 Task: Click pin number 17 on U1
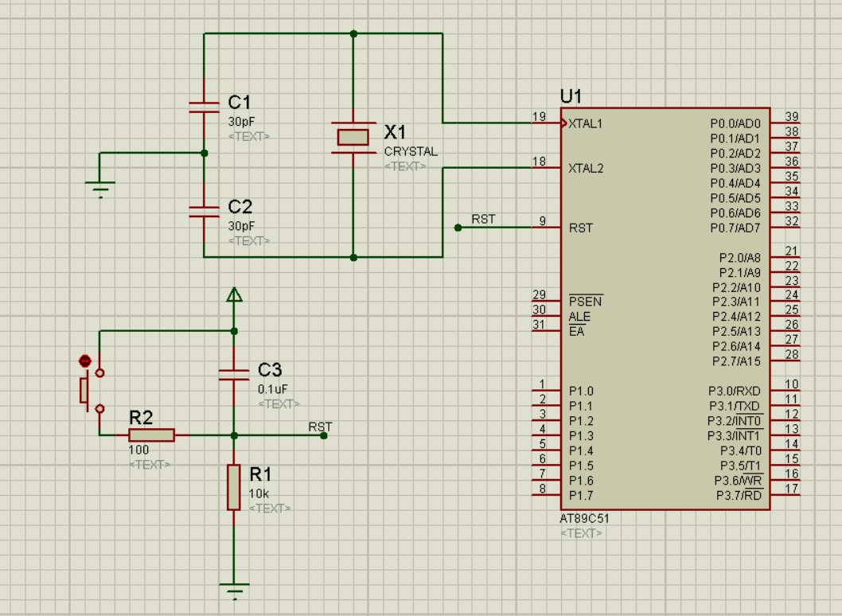792,488
